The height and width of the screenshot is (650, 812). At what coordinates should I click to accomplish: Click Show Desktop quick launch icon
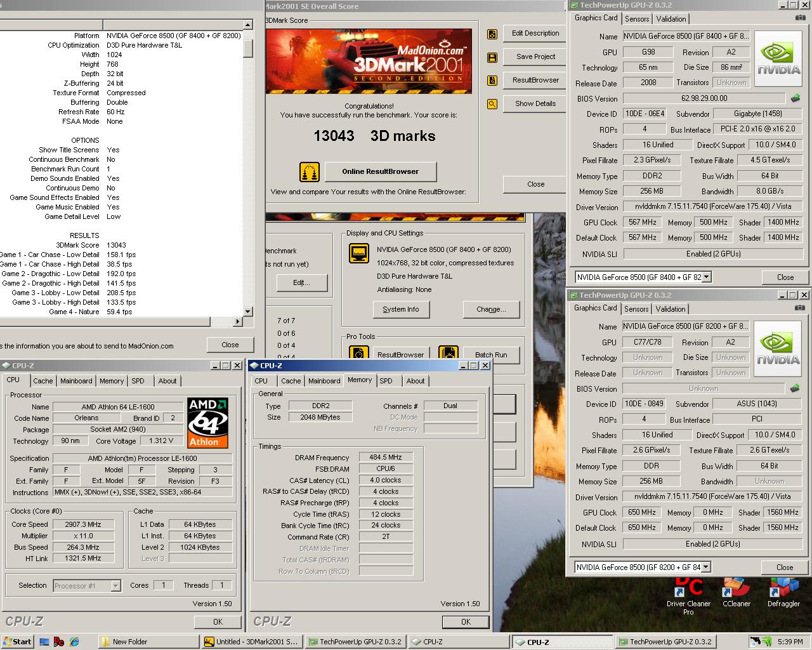click(x=44, y=642)
